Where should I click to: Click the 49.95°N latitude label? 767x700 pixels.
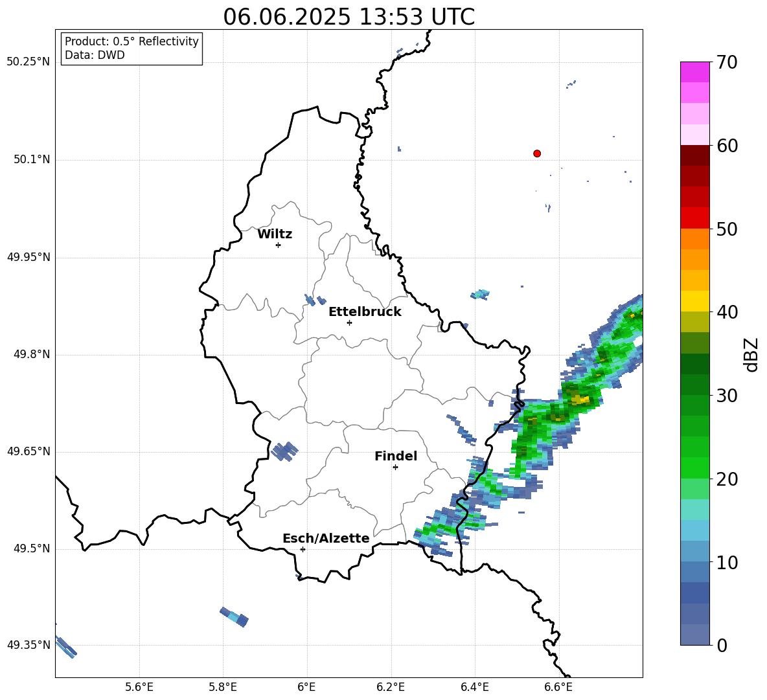coord(29,256)
